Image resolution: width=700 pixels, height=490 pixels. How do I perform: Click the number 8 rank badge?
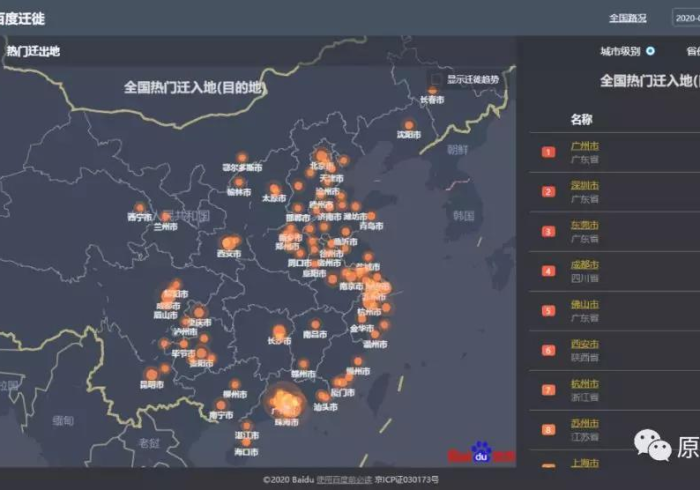pos(549,430)
